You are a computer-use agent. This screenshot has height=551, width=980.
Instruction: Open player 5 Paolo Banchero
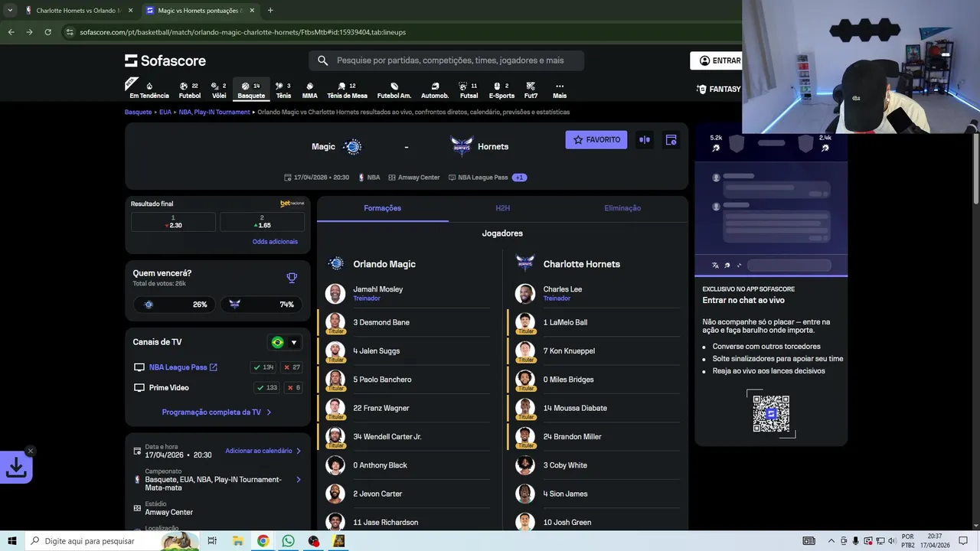pyautogui.click(x=403, y=380)
